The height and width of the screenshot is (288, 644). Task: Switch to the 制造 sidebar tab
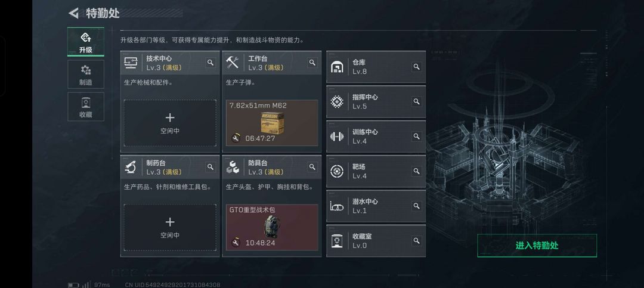[x=85, y=75]
